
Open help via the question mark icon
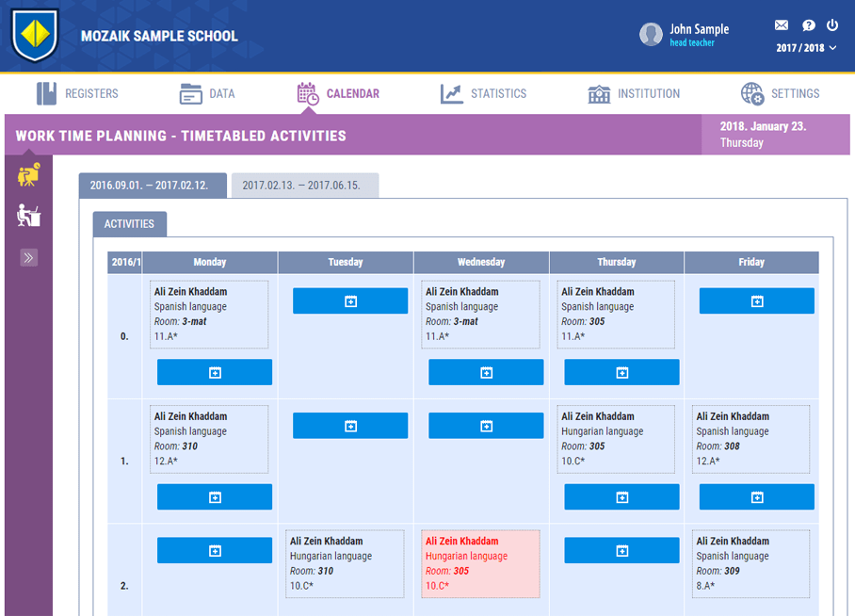808,25
